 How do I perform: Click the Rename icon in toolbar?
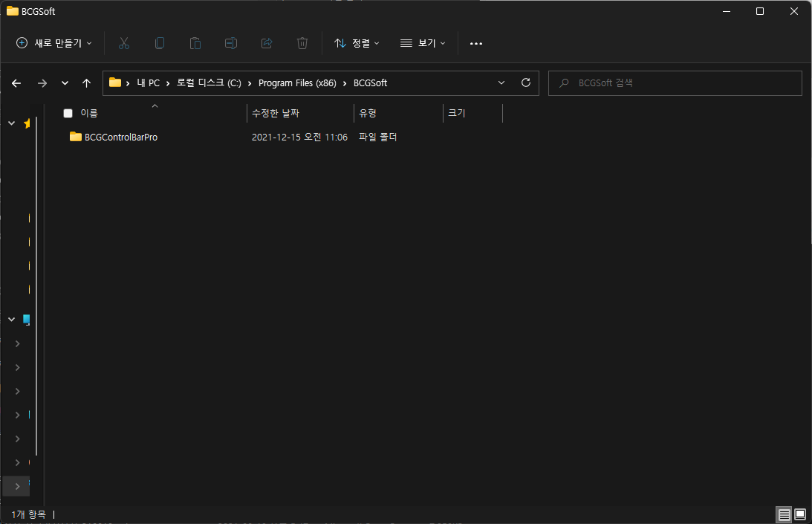tap(231, 44)
